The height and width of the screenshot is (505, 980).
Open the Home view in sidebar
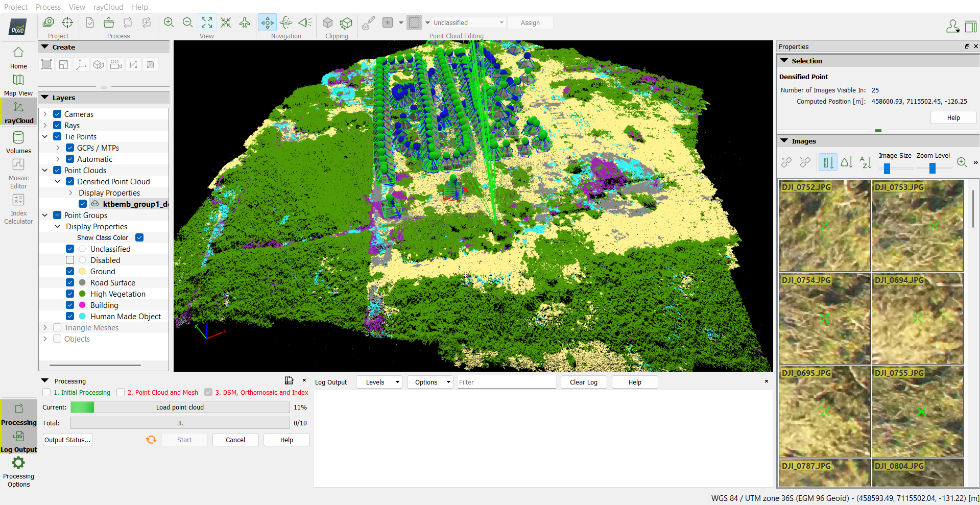click(18, 57)
